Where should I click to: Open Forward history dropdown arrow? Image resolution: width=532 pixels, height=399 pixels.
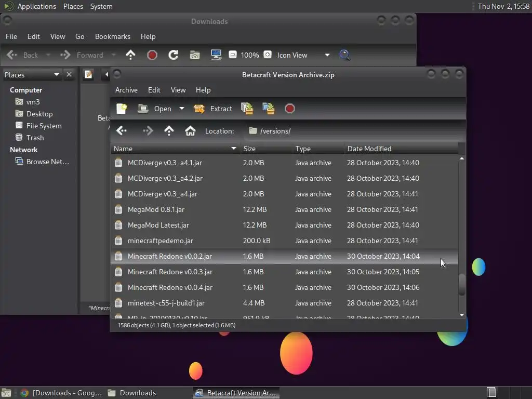point(114,55)
